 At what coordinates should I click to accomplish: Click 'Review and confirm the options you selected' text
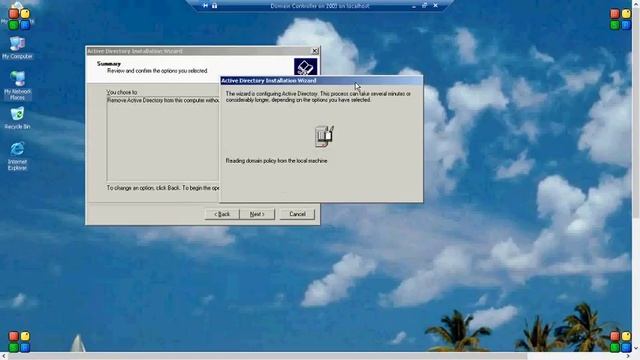point(157,71)
